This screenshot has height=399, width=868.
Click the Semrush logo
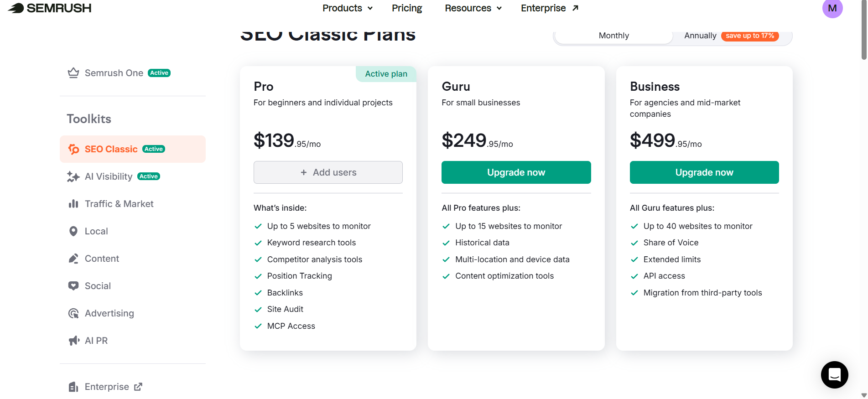point(49,8)
